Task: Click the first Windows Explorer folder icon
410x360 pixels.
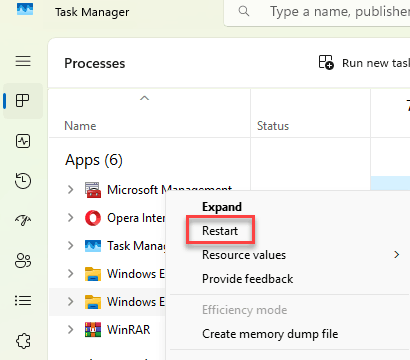Action: [x=93, y=274]
